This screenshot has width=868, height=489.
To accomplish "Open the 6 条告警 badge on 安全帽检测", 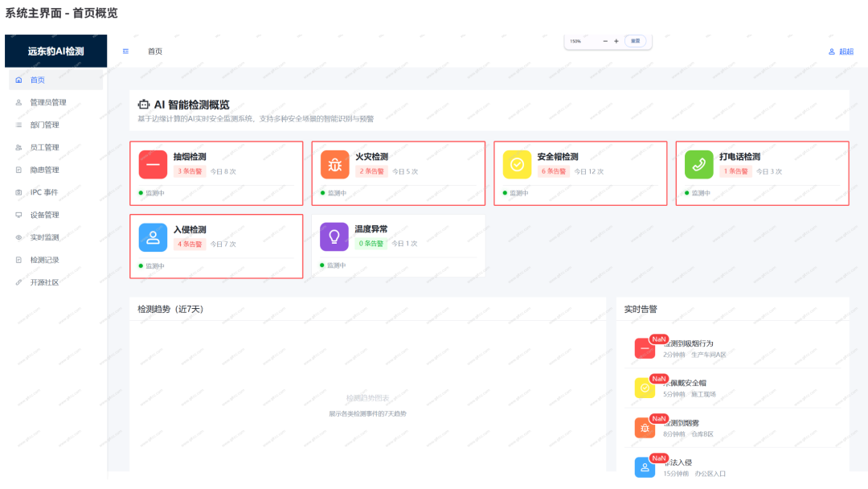I will coord(554,171).
